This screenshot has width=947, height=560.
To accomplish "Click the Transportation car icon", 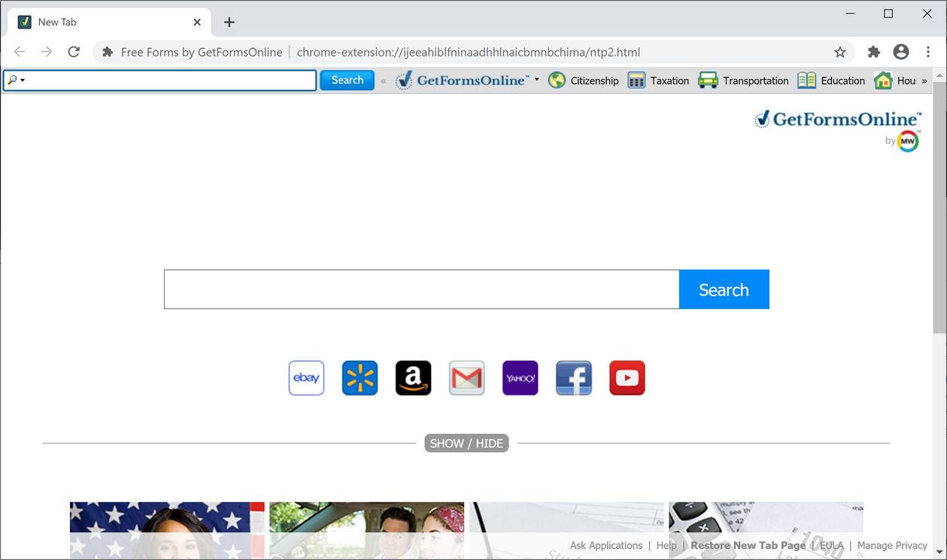I will [x=708, y=80].
